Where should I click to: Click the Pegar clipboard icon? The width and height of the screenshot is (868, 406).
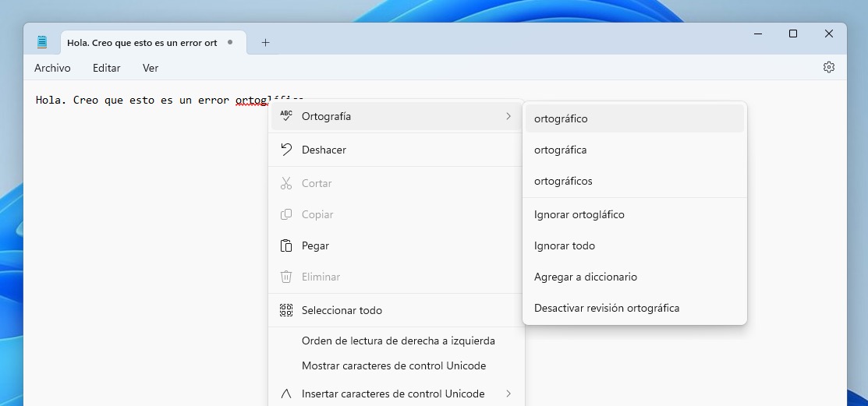[x=286, y=245]
